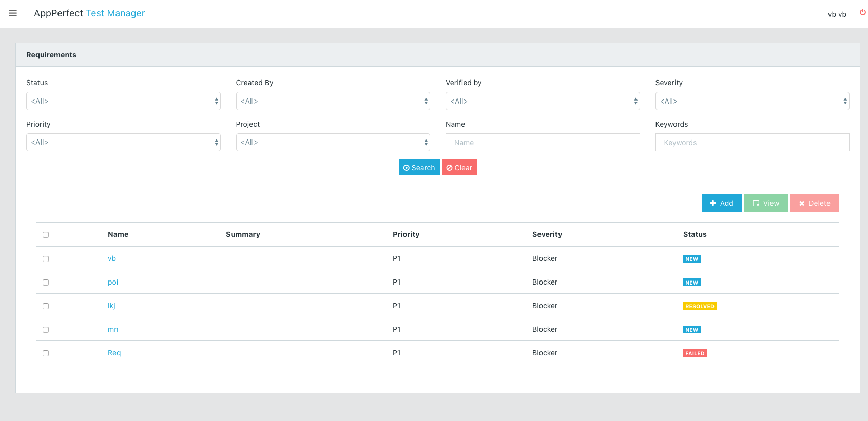Run the requirements Search
This screenshot has width=868, height=421.
click(419, 168)
